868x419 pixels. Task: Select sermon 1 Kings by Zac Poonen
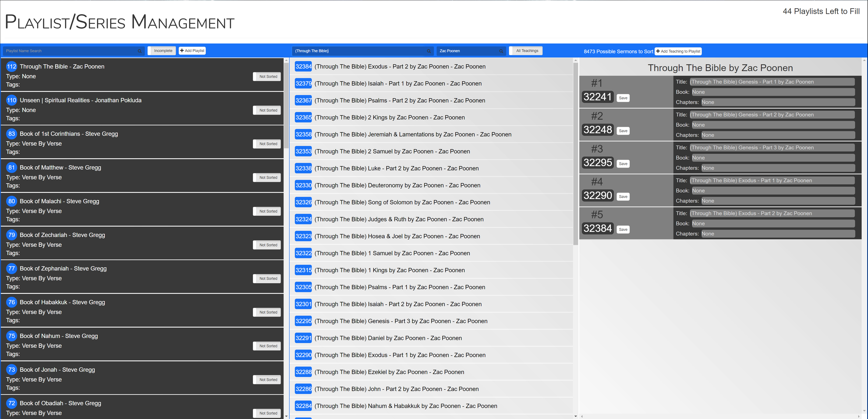point(431,270)
